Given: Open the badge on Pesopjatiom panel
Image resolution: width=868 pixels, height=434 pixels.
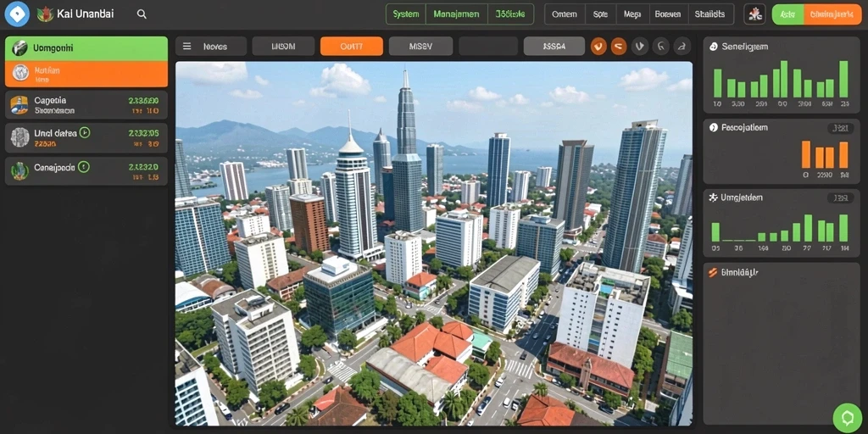Looking at the screenshot, I should pos(838,129).
